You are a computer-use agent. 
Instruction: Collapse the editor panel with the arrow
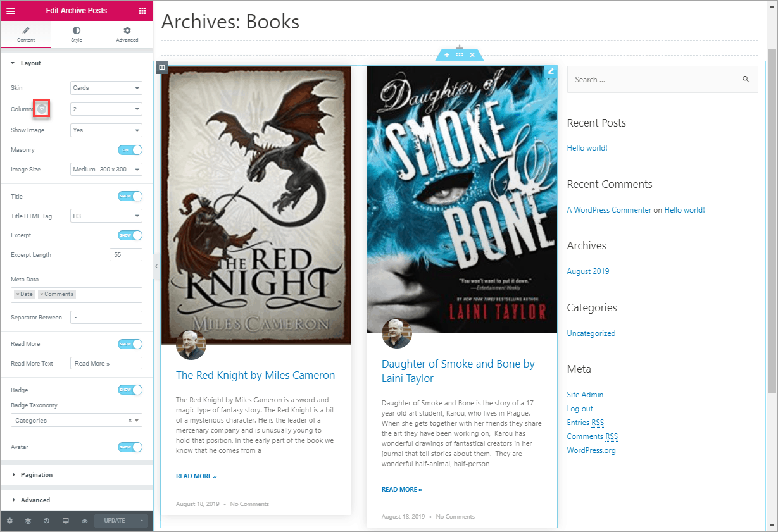[156, 266]
